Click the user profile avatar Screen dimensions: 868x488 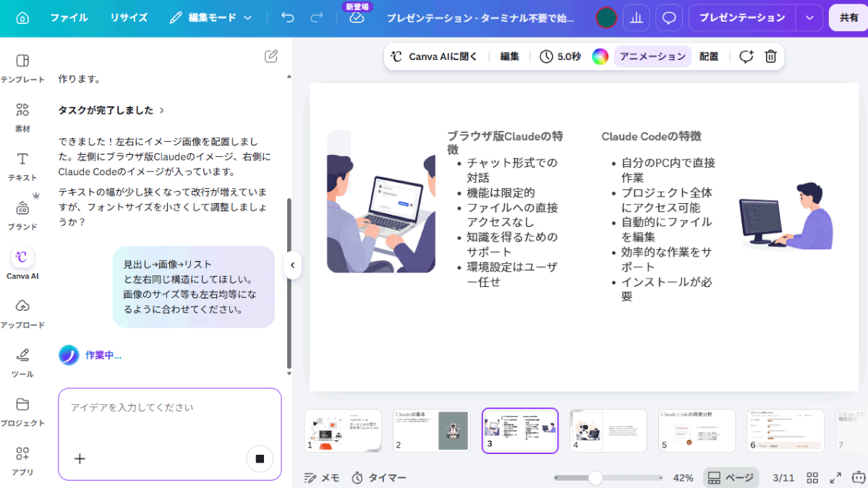point(606,17)
